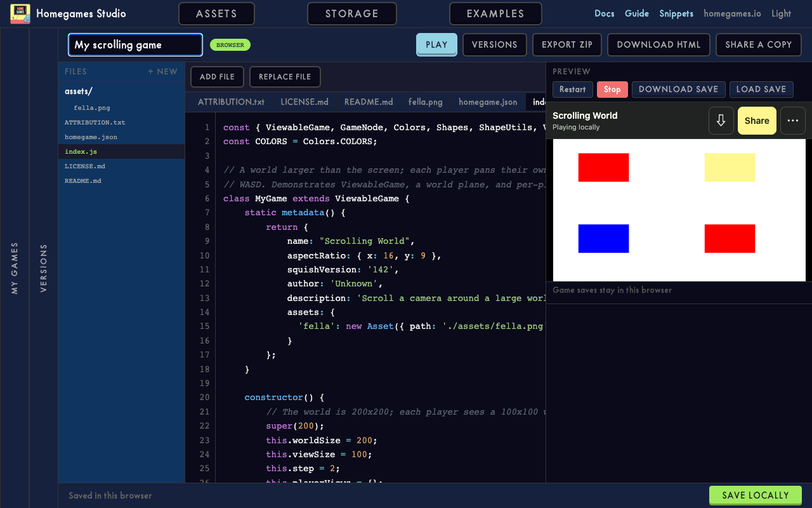The image size is (812, 508).
Task: Click the download arrow icon in preview
Action: click(x=721, y=121)
